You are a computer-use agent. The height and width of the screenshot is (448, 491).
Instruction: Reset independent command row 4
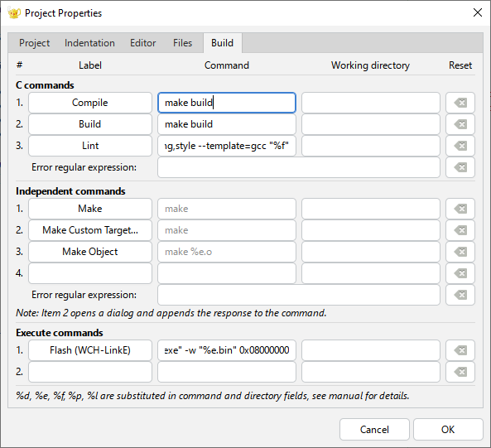click(460, 273)
